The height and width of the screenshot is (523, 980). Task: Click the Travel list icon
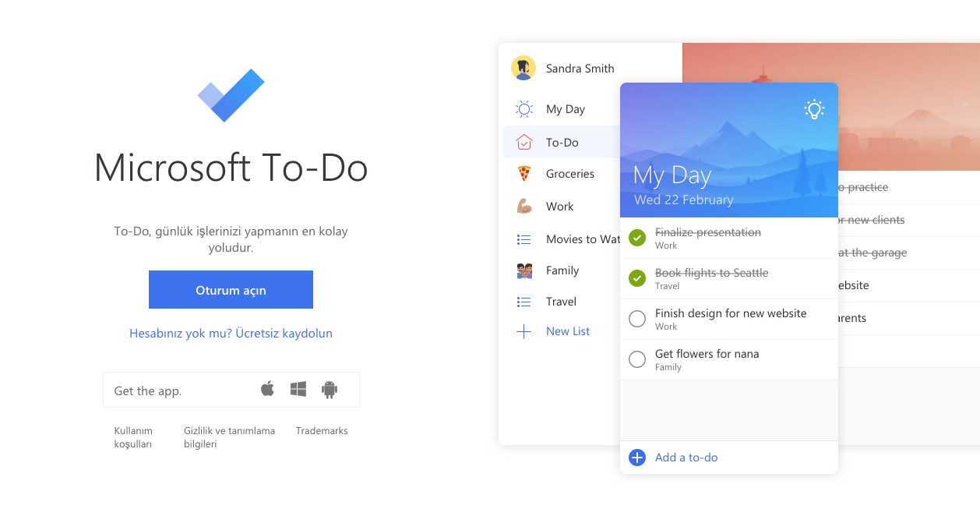[524, 302]
